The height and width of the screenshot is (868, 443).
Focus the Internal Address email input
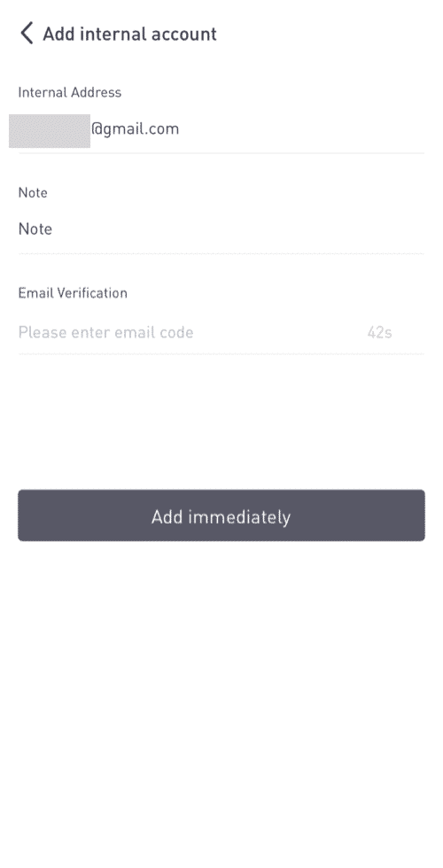tap(221, 129)
